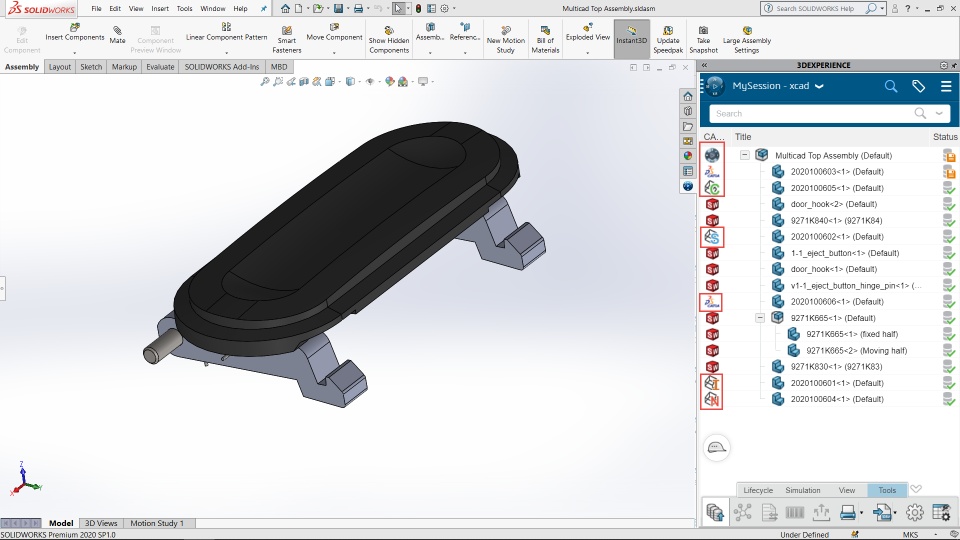Switch to Simulation tab in 3DEXPERIENCE panel

click(803, 490)
